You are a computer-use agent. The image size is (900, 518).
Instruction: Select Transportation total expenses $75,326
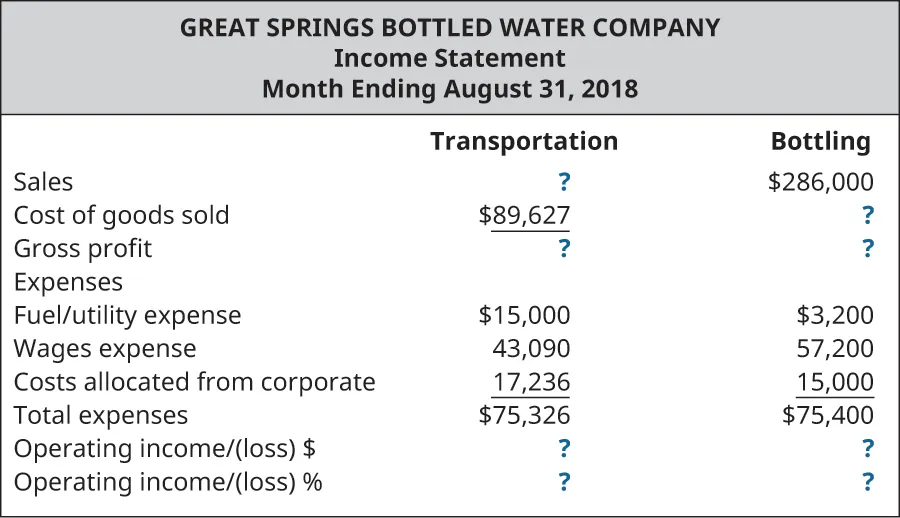(525, 415)
